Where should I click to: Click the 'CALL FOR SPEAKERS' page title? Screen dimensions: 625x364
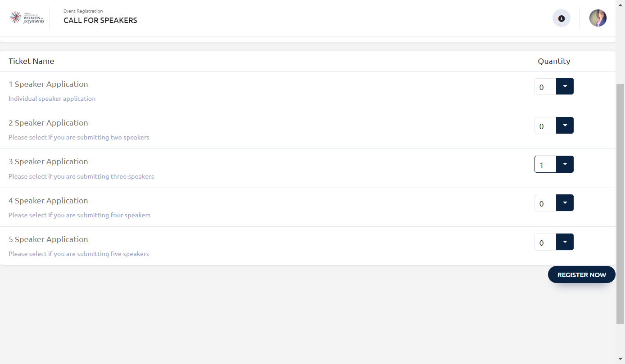100,20
